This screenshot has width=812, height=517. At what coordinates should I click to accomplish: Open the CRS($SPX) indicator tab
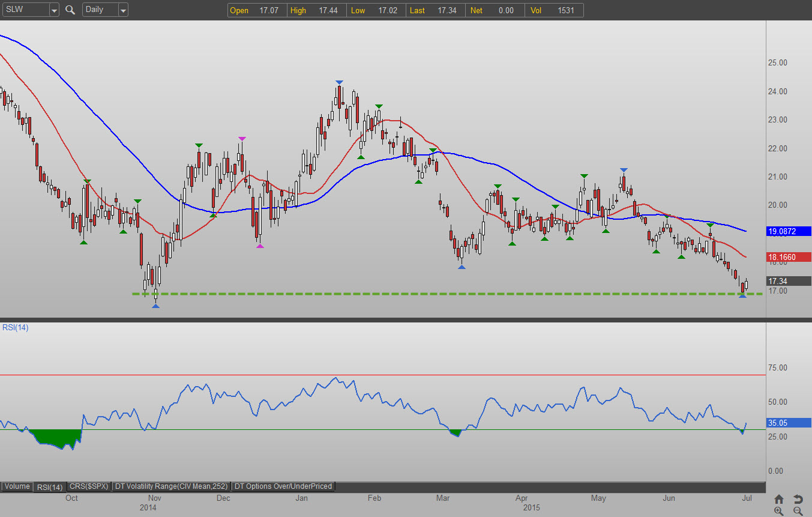(x=89, y=486)
